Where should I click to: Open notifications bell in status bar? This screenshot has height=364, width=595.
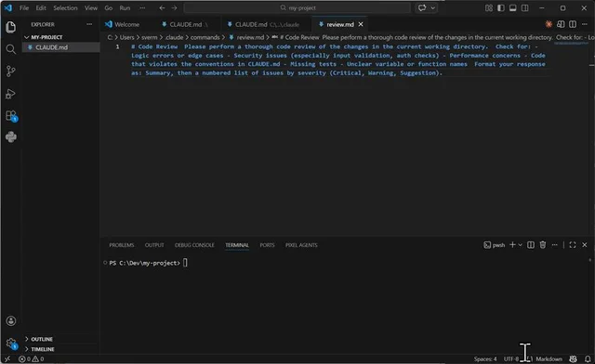click(x=588, y=358)
